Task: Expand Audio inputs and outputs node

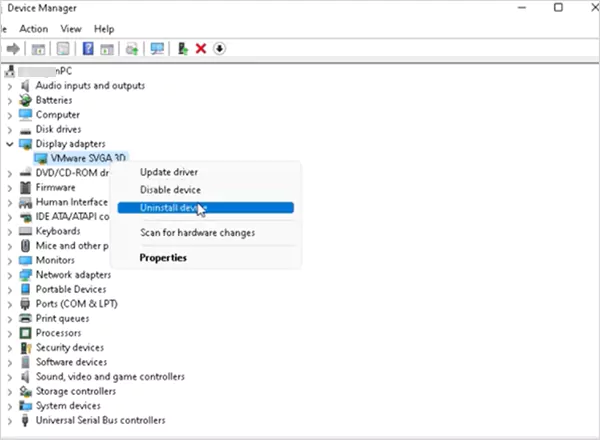Action: pyautogui.click(x=10, y=87)
